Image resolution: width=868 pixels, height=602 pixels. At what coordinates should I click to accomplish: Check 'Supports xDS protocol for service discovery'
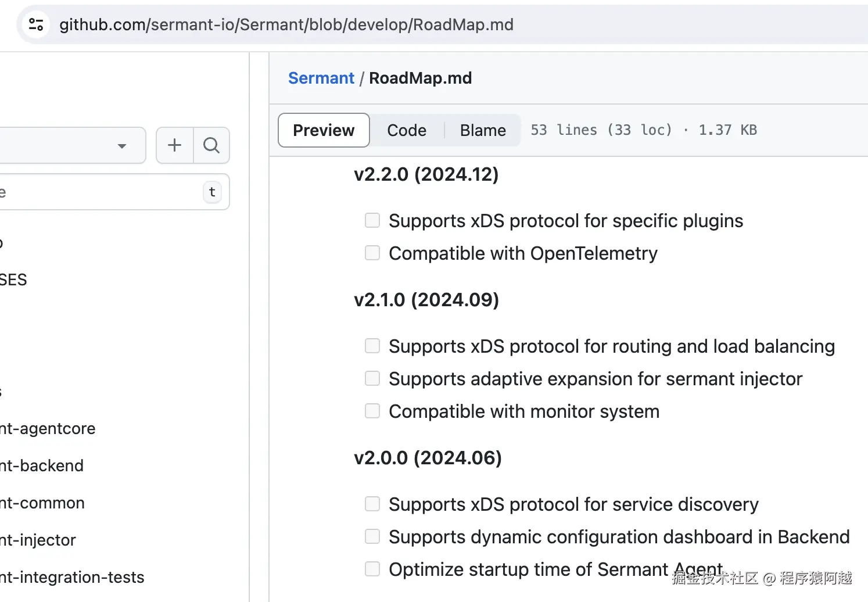[x=372, y=504]
